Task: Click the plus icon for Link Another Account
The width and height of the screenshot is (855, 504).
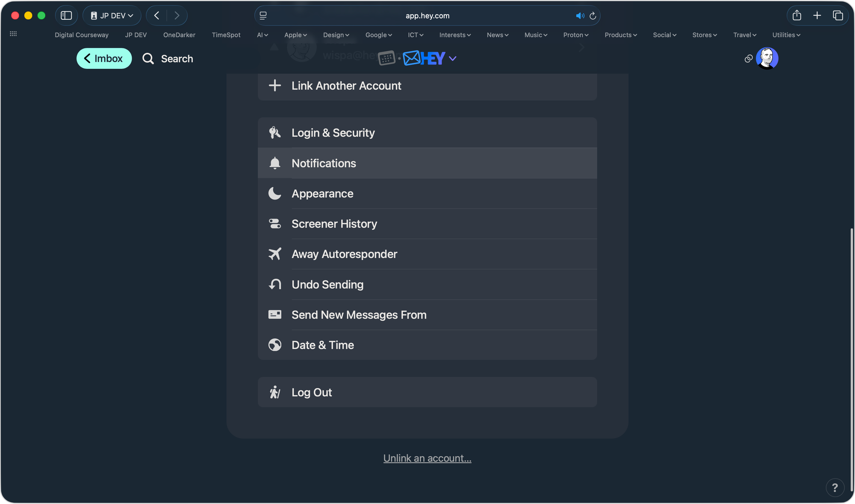Action: point(274,85)
